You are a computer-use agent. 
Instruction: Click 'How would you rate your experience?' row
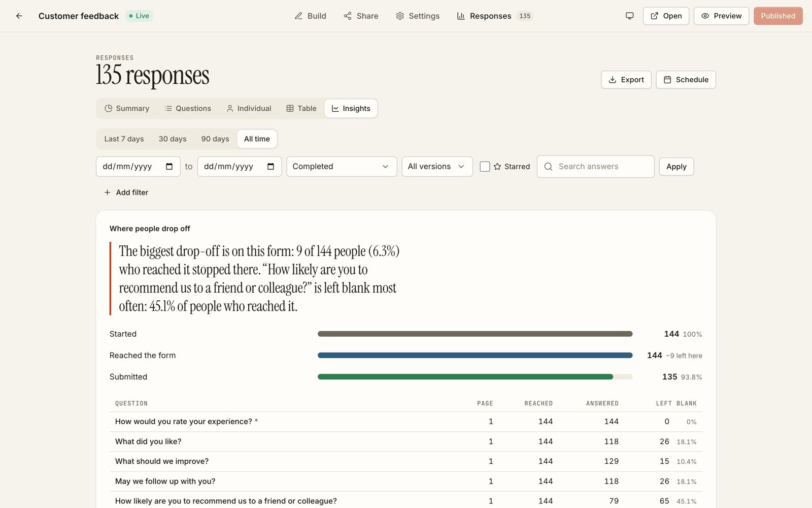click(x=406, y=422)
